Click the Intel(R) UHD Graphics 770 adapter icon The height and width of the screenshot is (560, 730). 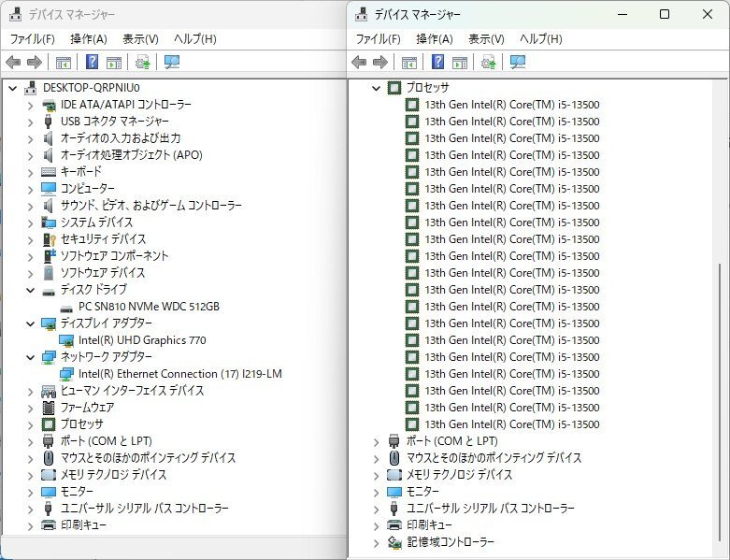point(66,340)
